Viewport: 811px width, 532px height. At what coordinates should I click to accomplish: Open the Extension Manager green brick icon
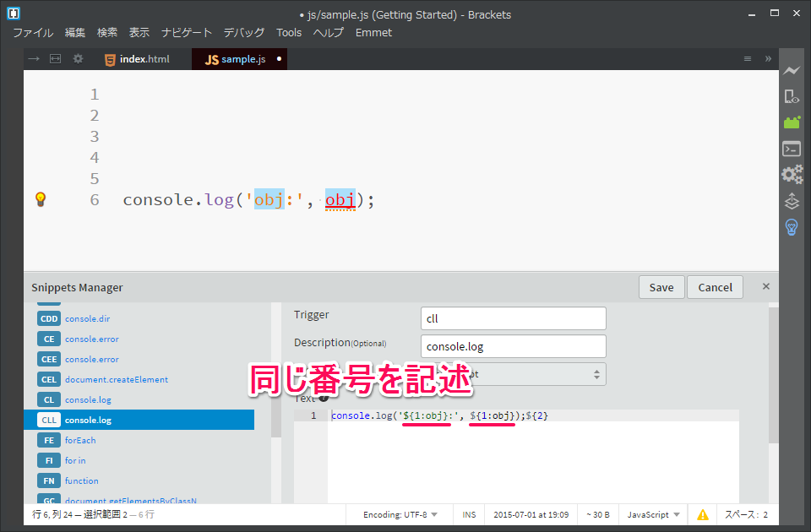pos(792,122)
